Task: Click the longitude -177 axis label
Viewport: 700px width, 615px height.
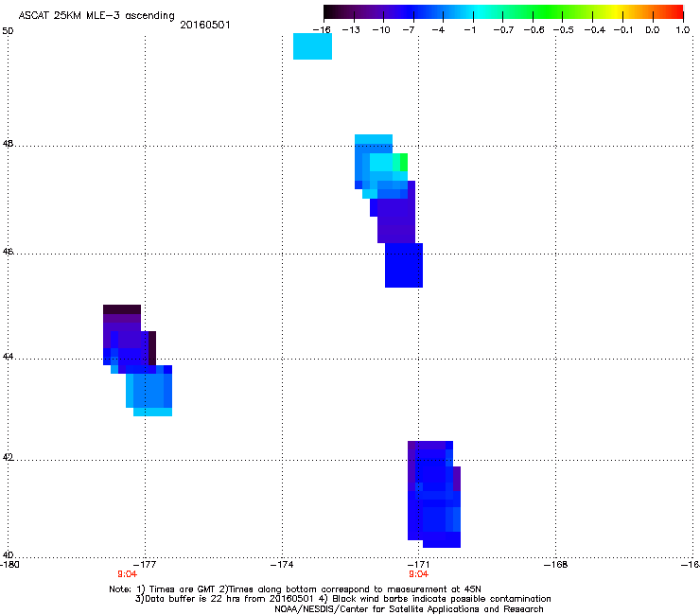Action: [x=145, y=565]
